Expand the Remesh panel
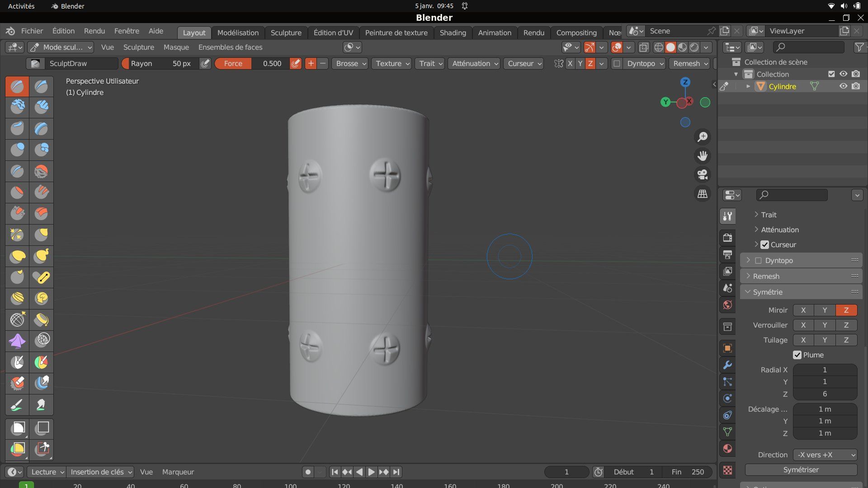 (x=766, y=276)
